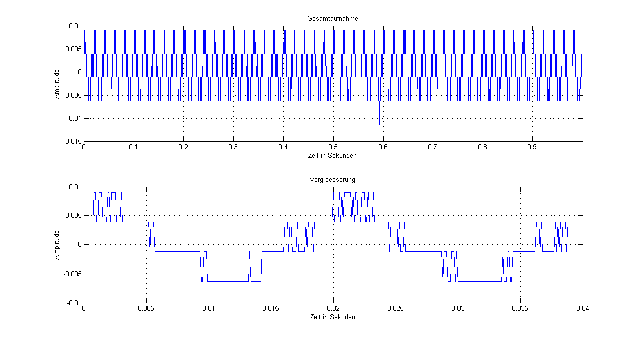Click the -0.015 tick label on upper amplitude axis
644x340 pixels.
(72, 142)
